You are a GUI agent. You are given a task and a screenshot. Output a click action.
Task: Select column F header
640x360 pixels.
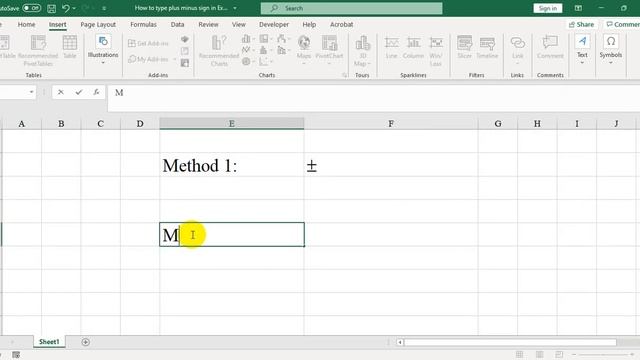tap(391, 123)
